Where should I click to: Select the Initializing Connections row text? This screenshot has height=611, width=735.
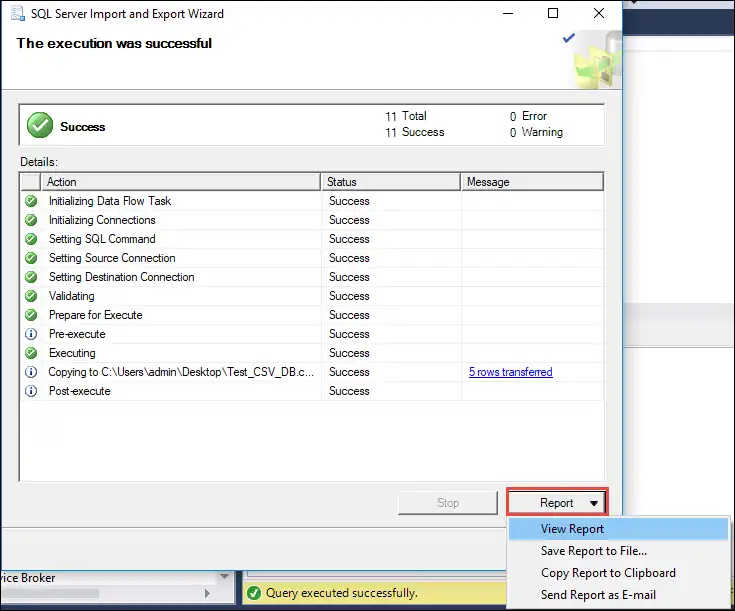(102, 220)
